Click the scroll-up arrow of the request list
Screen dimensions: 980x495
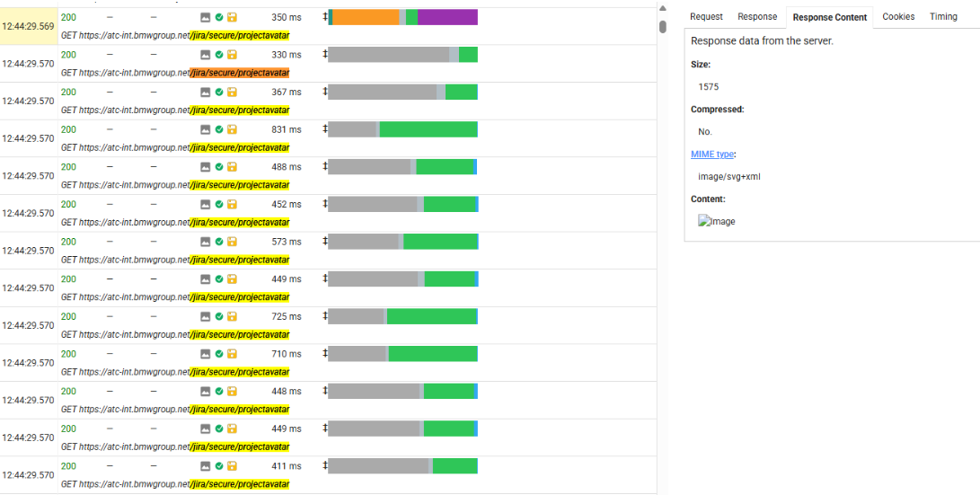(x=663, y=9)
